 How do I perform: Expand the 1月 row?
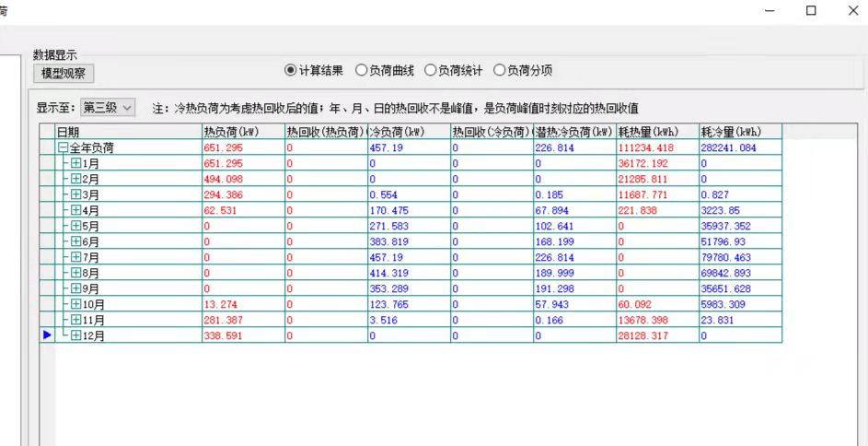coord(75,163)
